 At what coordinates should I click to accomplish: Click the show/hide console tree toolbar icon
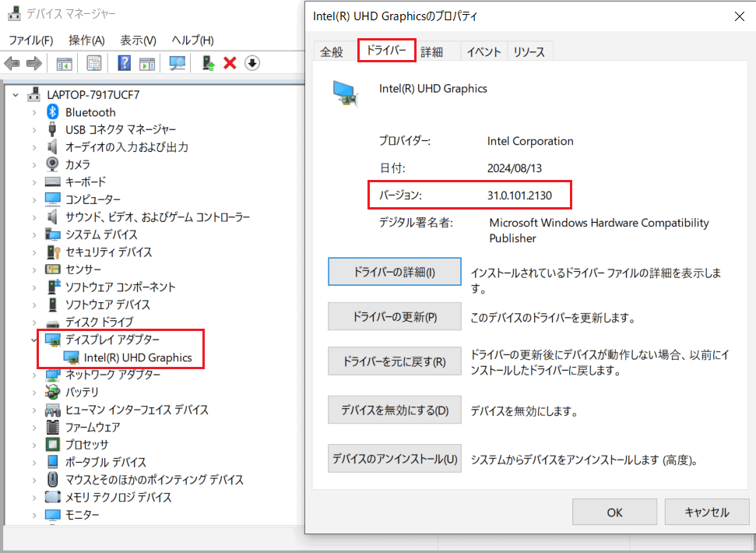[64, 63]
